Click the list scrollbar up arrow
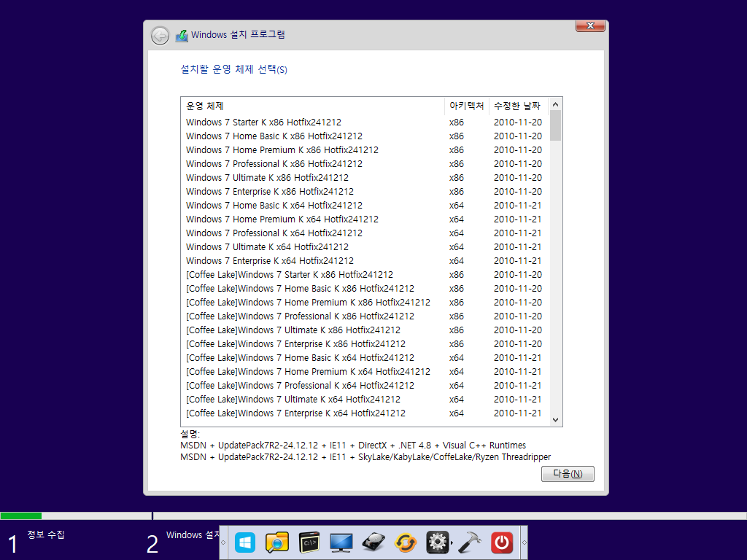The width and height of the screenshot is (747, 560). (555, 104)
